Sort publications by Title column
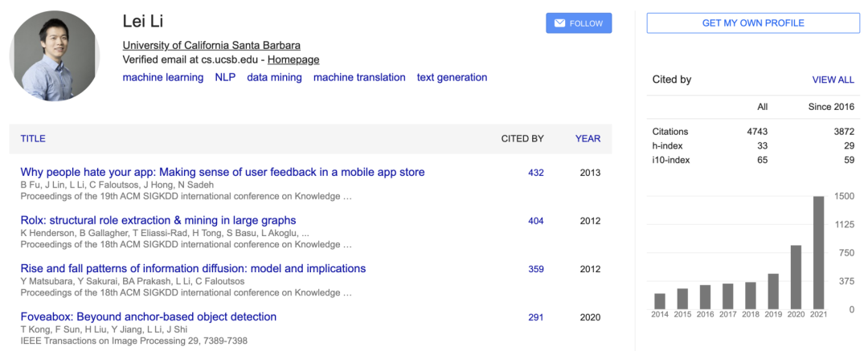868x351 pixels. (33, 139)
